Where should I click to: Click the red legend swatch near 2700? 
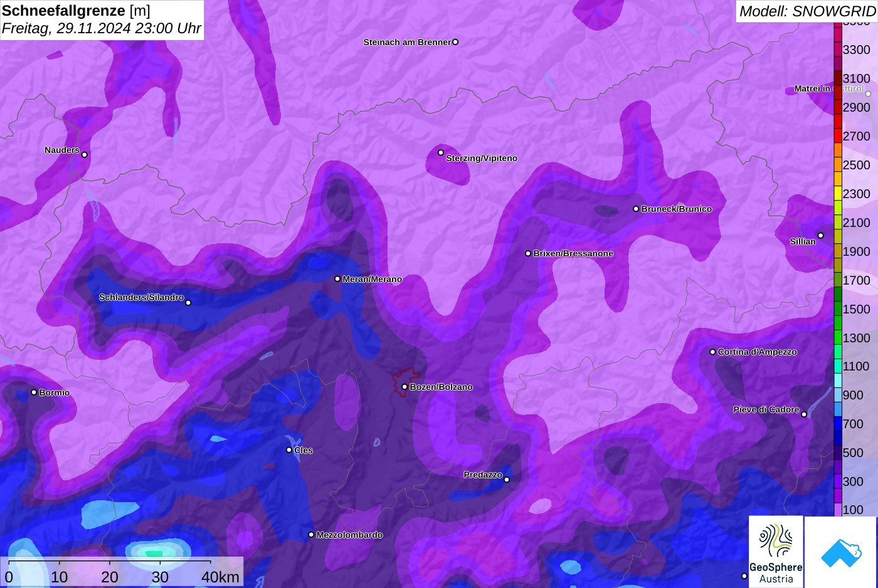pos(838,136)
